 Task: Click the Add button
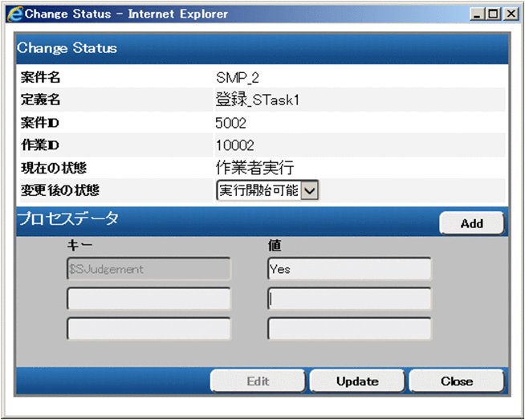tap(472, 223)
